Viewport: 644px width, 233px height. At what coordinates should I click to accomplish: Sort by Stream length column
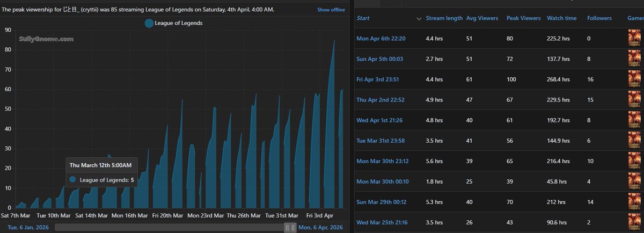point(444,18)
